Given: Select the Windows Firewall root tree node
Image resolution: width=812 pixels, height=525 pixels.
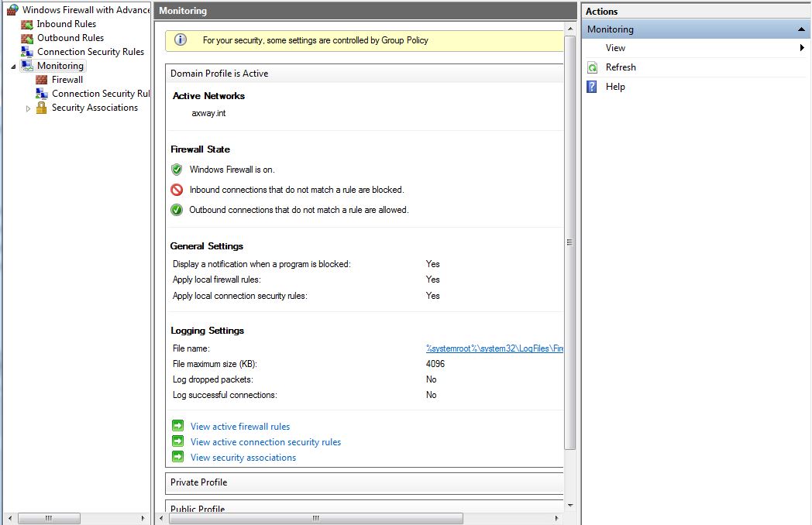Looking at the screenshot, I should tap(85, 10).
